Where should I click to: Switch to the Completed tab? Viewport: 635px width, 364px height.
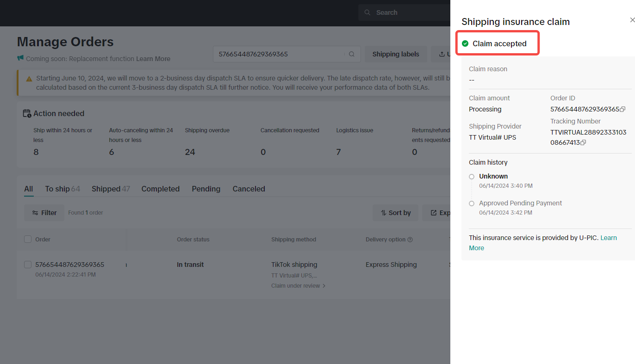(x=160, y=189)
